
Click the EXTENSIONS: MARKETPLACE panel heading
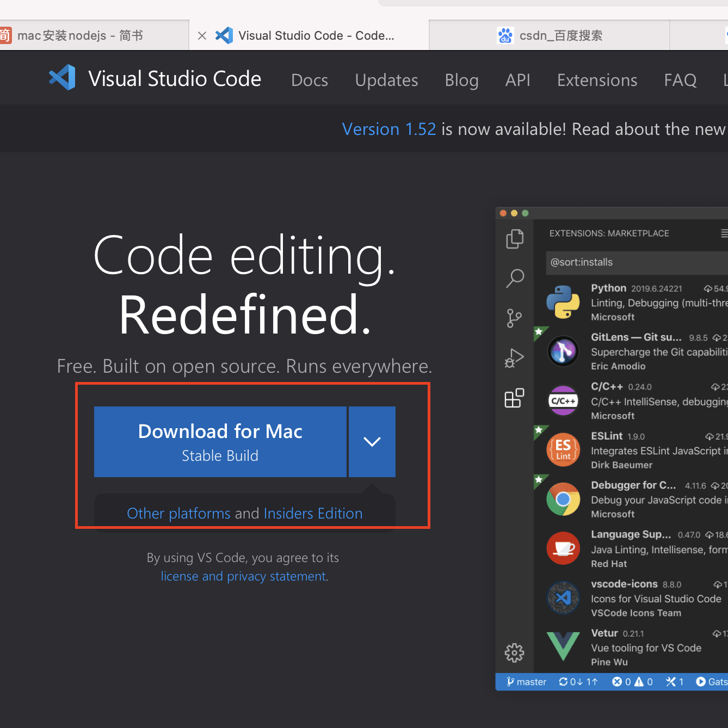tap(609, 233)
